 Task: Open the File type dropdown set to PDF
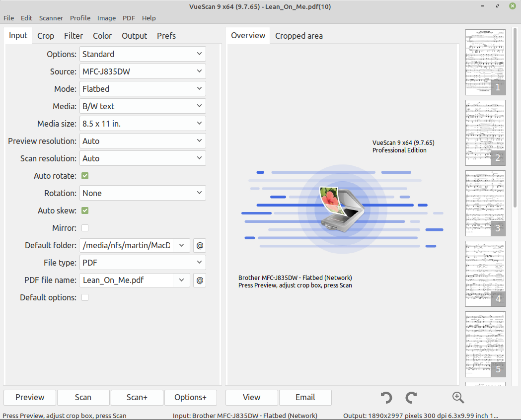(143, 263)
